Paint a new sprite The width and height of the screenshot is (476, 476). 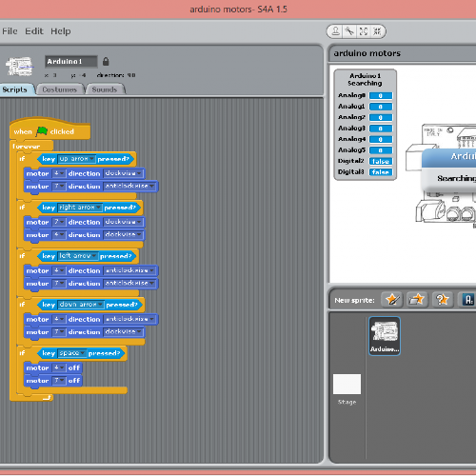point(392,299)
